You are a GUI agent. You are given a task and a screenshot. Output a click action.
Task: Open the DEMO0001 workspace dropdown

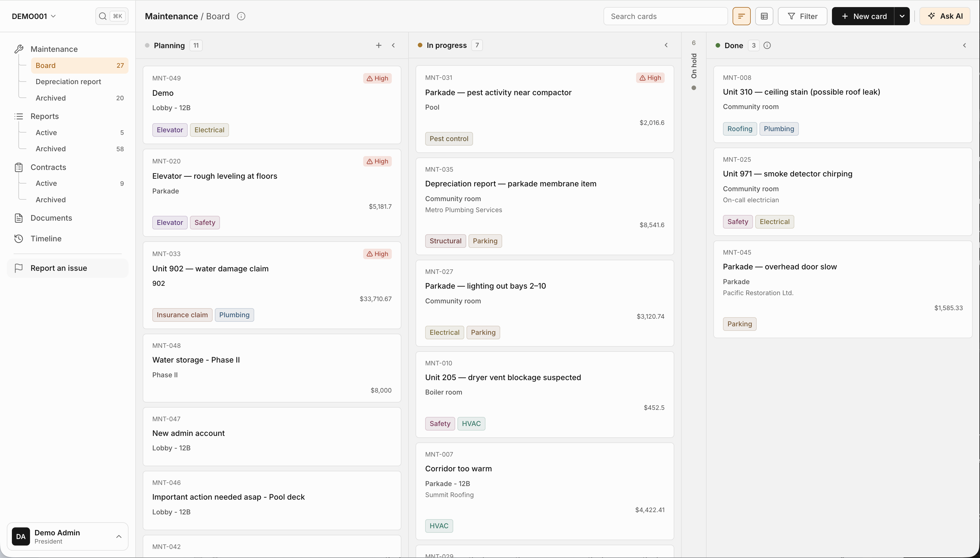click(x=34, y=16)
